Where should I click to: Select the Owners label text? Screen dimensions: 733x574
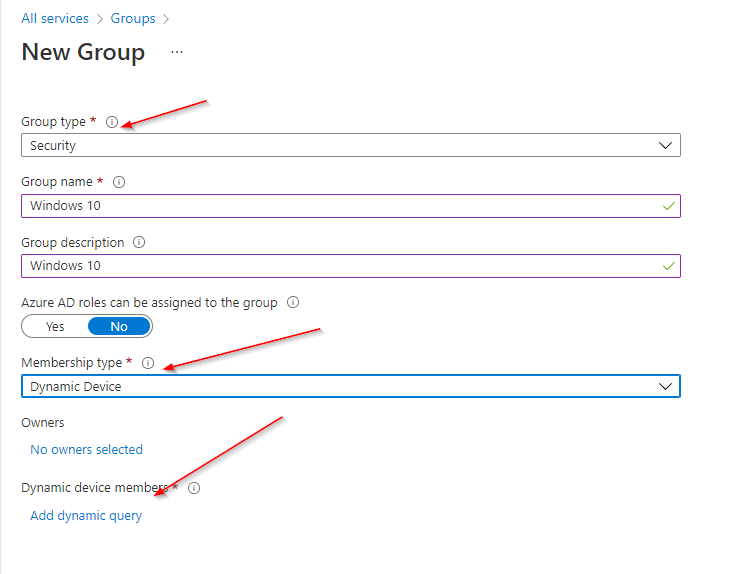tap(43, 423)
